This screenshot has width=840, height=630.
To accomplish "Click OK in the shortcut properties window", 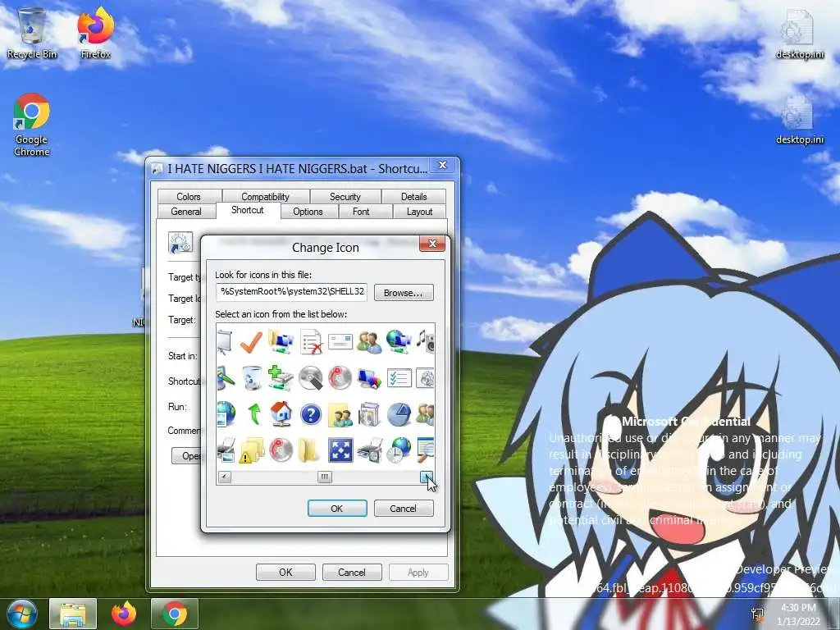I will click(285, 572).
